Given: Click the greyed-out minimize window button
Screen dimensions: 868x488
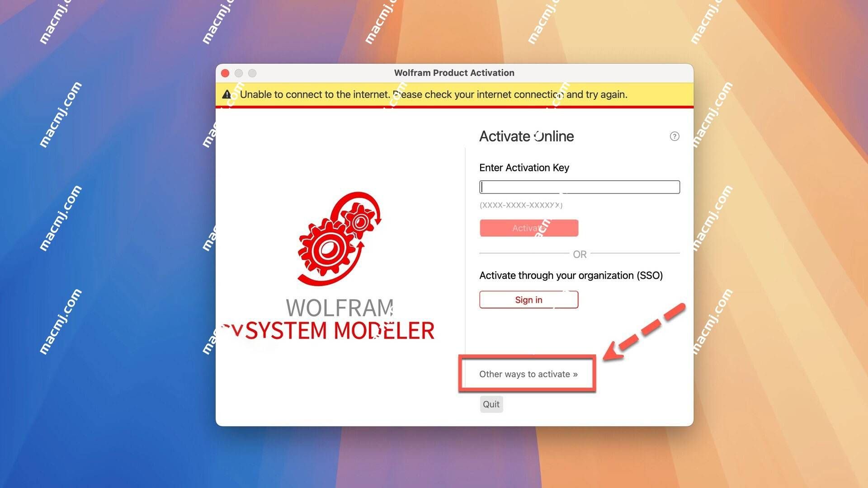Looking at the screenshot, I should coord(239,73).
